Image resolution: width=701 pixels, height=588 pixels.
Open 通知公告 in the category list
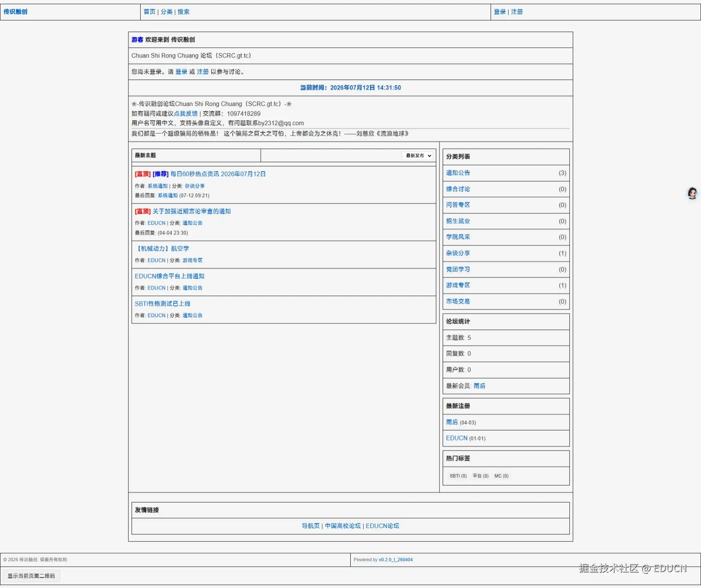tap(458, 173)
